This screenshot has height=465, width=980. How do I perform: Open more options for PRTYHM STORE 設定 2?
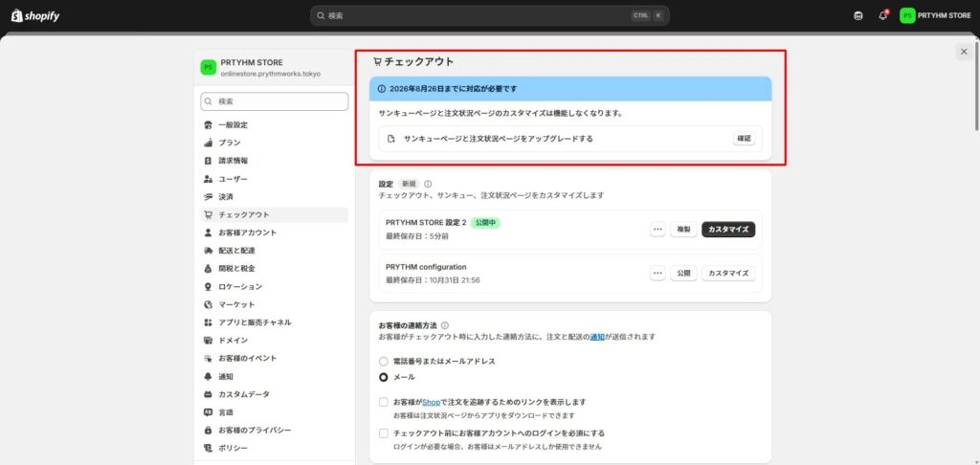(x=657, y=230)
